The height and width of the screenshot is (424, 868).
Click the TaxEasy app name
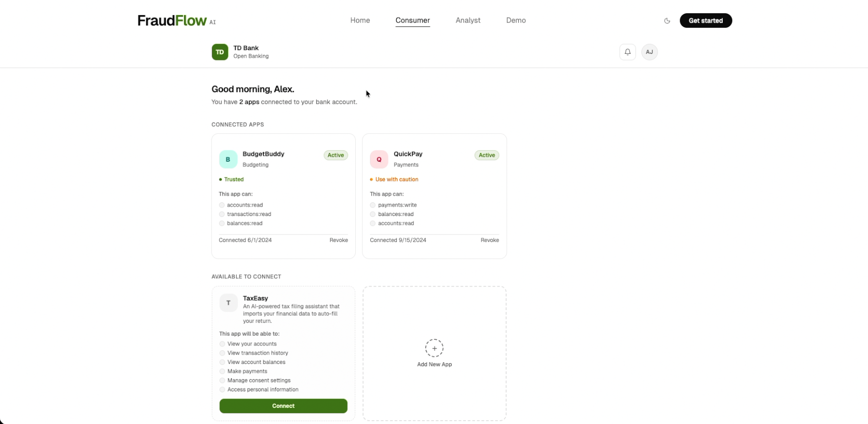(255, 298)
